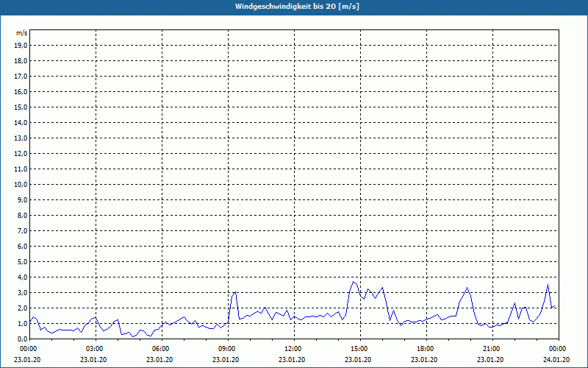588x368 pixels.
Task: Pick the '14,0' y-axis label
Action: pos(21,122)
